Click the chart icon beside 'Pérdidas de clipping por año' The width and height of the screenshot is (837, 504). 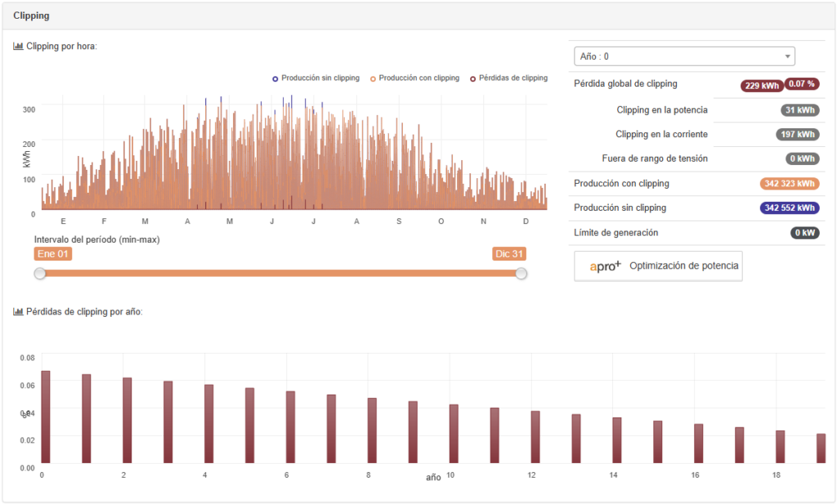18,311
